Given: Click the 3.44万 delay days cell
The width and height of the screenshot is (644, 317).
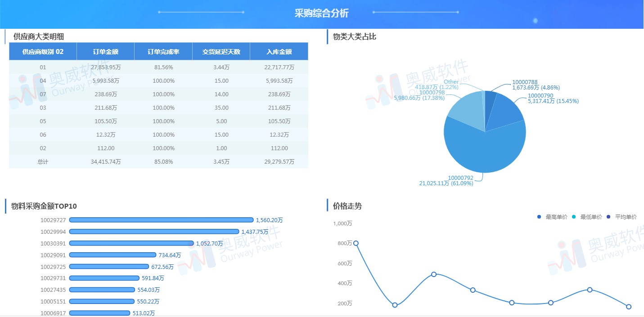Looking at the screenshot, I should click(221, 67).
